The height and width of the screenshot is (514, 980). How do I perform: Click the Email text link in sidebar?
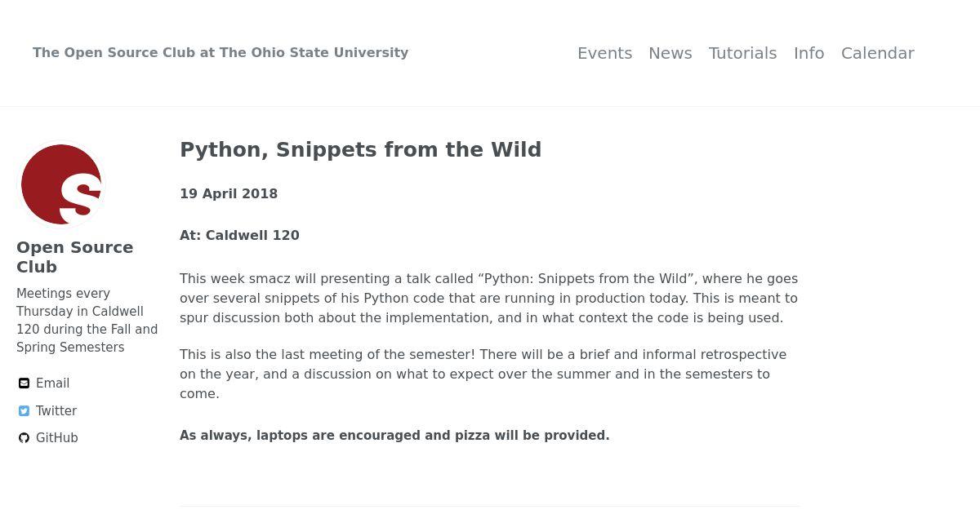tap(52, 383)
